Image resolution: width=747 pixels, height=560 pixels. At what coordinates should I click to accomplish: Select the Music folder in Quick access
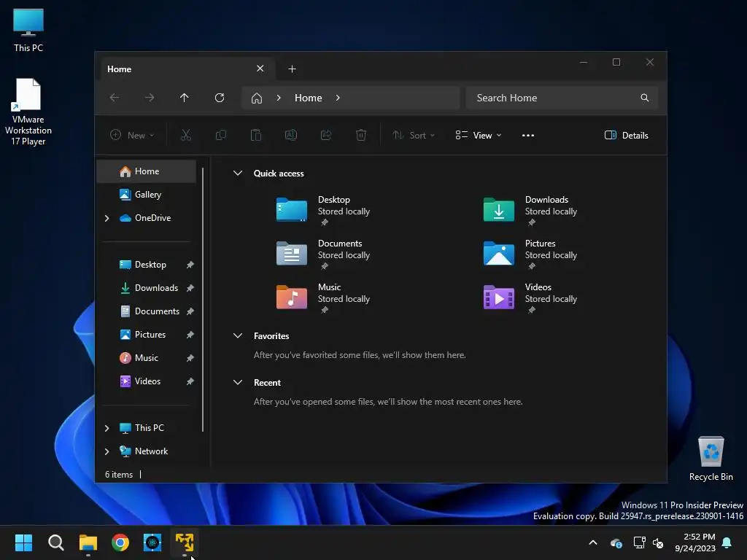[324, 297]
